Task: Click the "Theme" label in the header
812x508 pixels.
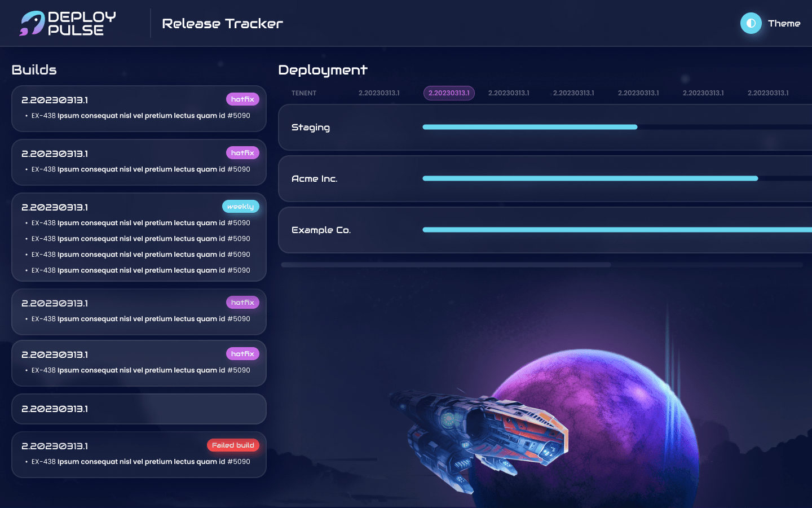Action: [784, 23]
